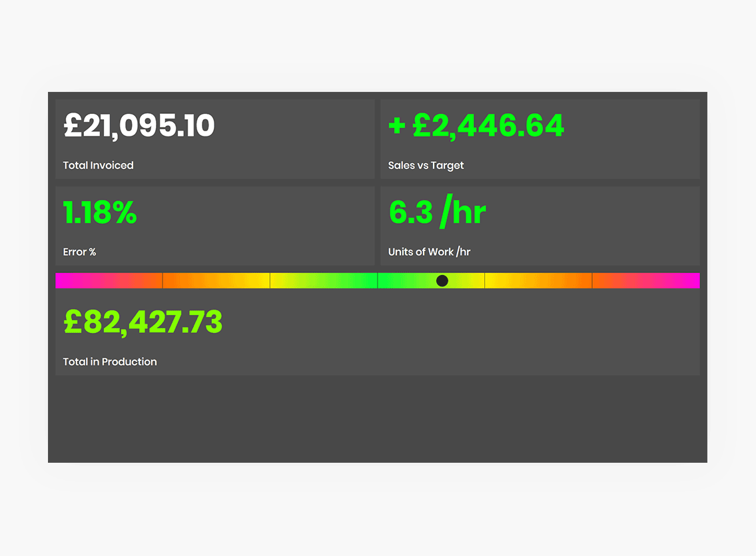
Task: Select the Error % label
Action: coord(79,252)
